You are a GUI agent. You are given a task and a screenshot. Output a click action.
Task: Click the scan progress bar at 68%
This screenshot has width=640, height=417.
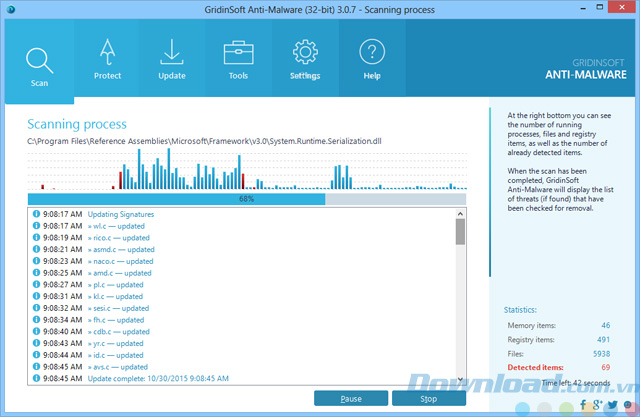pyautogui.click(x=246, y=199)
